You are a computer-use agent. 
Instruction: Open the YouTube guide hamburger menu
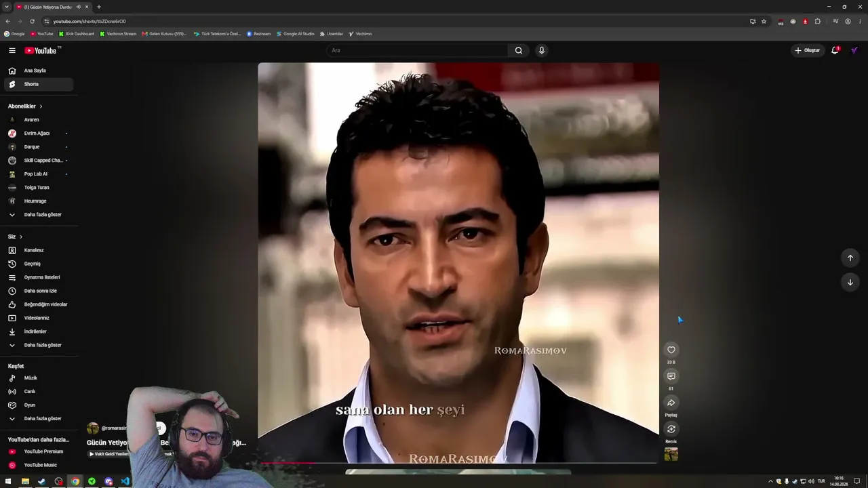point(12,50)
